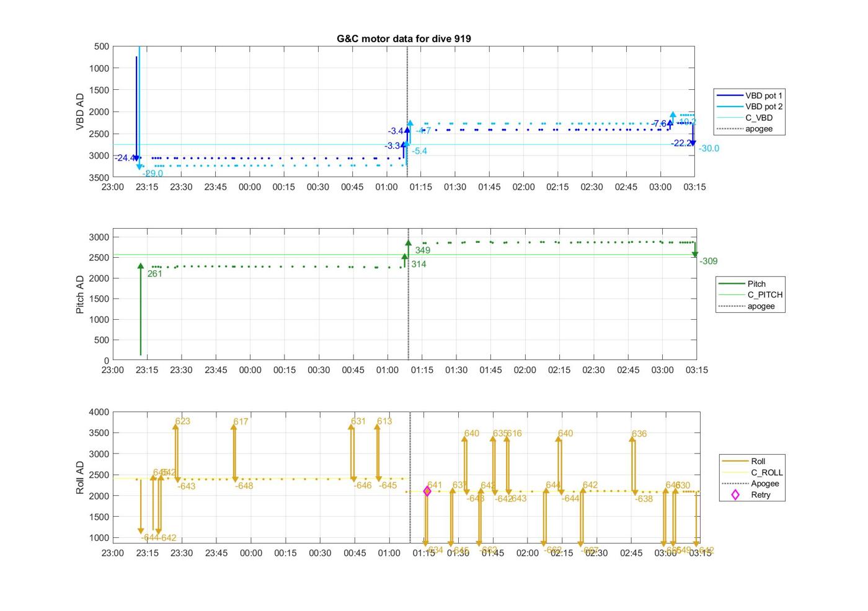Image resolution: width=868 pixels, height=611 pixels.
Task: Click the '-638' roll data label
Action: [644, 499]
